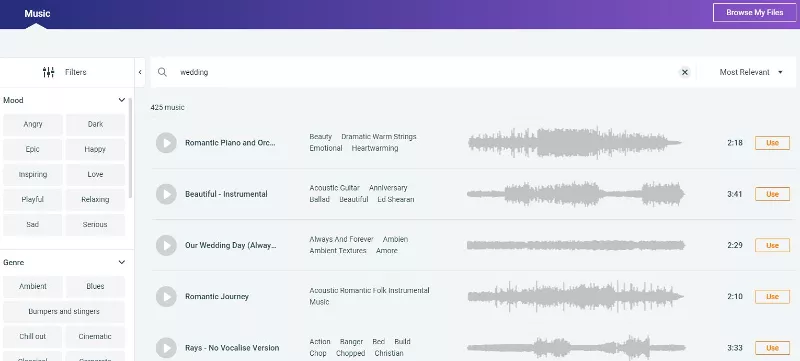Click the Ed Sheeran tag
This screenshot has height=361, width=800.
pyautogui.click(x=395, y=199)
